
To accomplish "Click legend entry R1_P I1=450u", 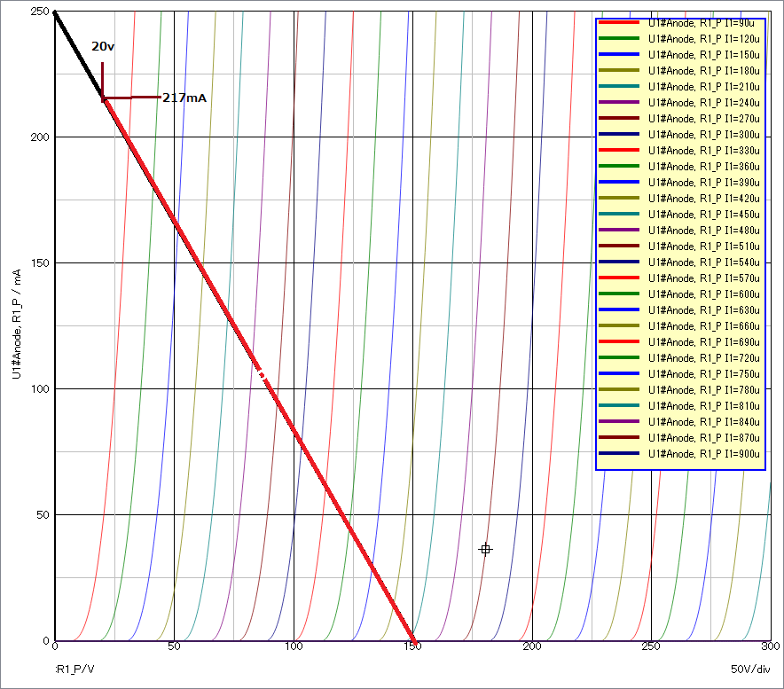I will (x=679, y=214).
